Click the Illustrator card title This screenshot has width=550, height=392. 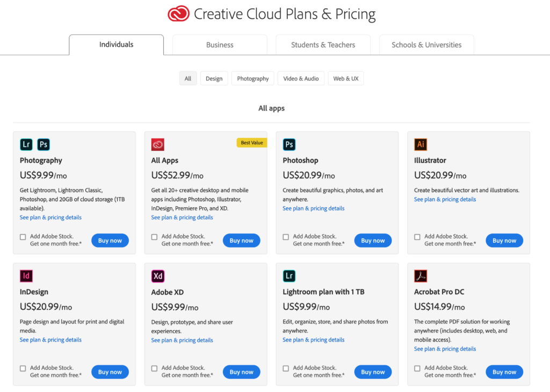coord(430,160)
